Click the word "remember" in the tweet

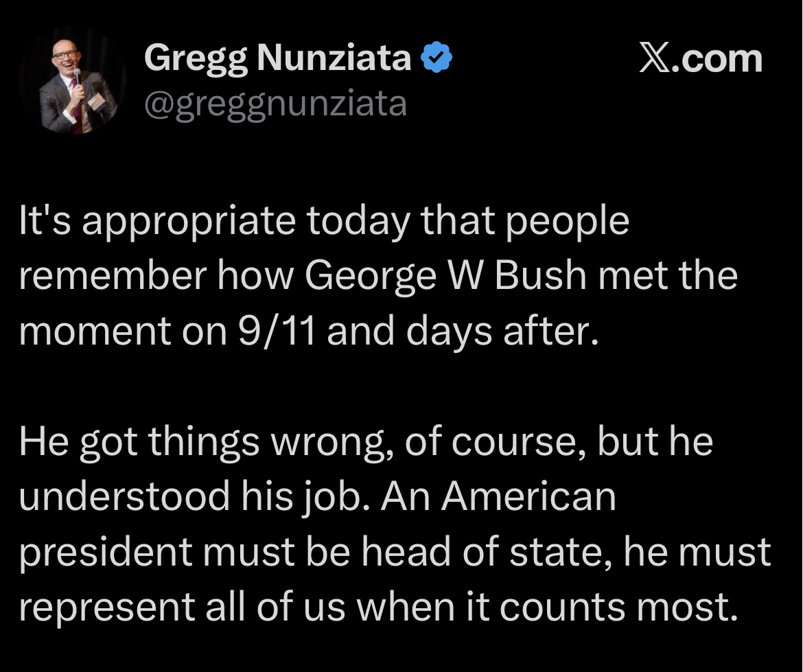113,276
